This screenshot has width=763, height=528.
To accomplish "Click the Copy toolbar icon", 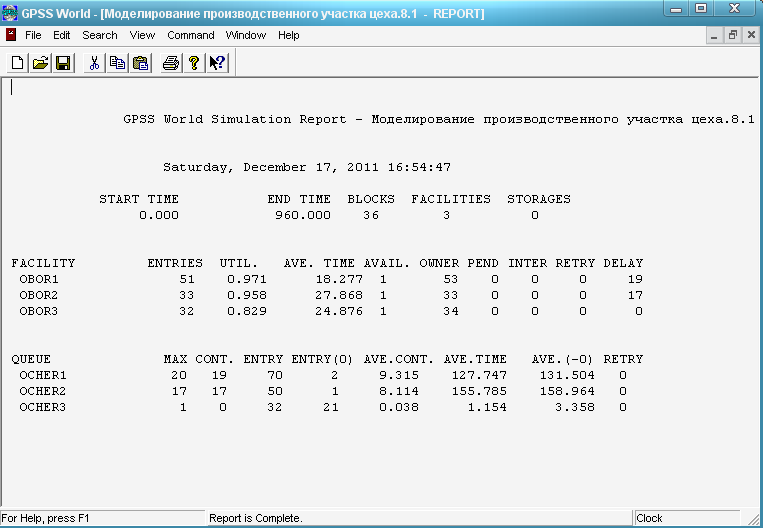I will pyautogui.click(x=117, y=63).
